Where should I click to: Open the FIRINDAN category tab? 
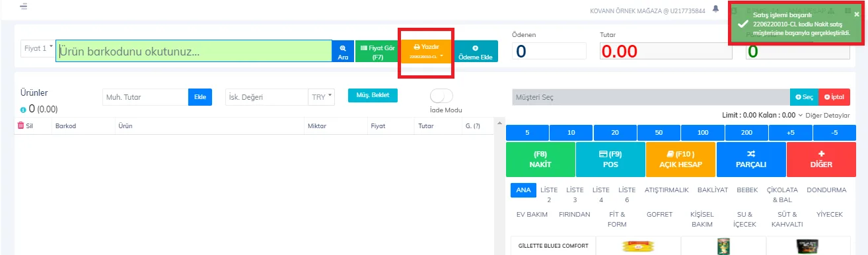point(574,215)
